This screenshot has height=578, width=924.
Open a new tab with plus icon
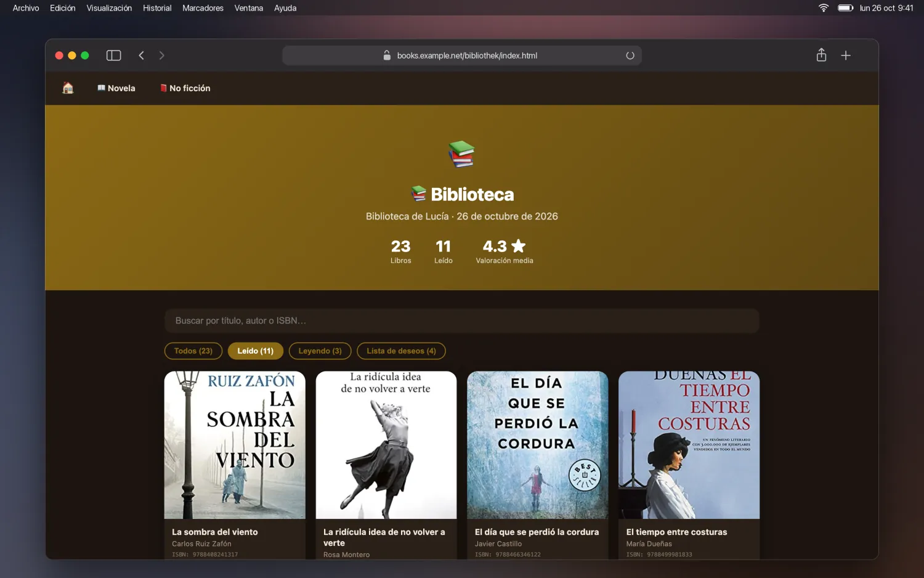coord(846,55)
